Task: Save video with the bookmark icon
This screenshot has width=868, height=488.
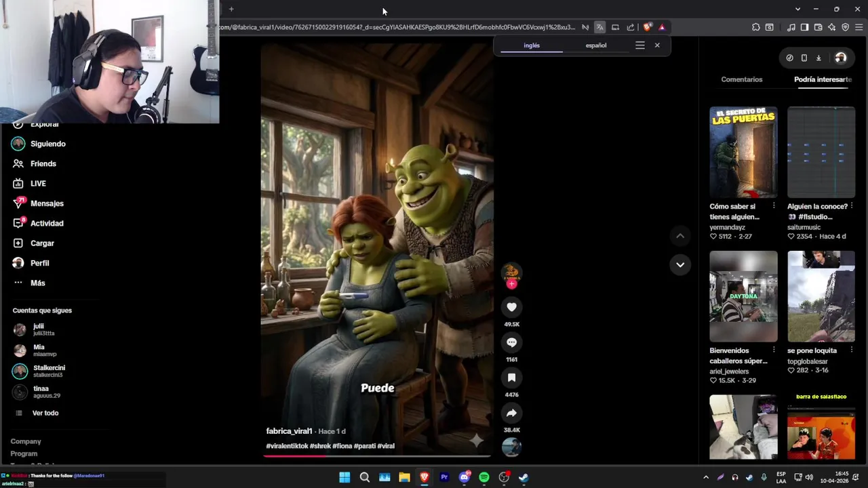Action: pyautogui.click(x=511, y=378)
